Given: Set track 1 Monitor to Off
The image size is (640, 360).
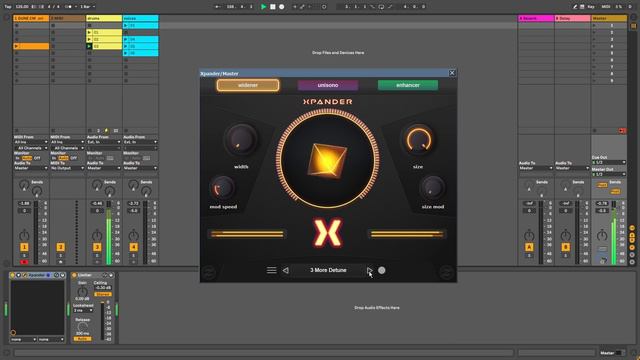Looking at the screenshot, I should pyautogui.click(x=37, y=158).
